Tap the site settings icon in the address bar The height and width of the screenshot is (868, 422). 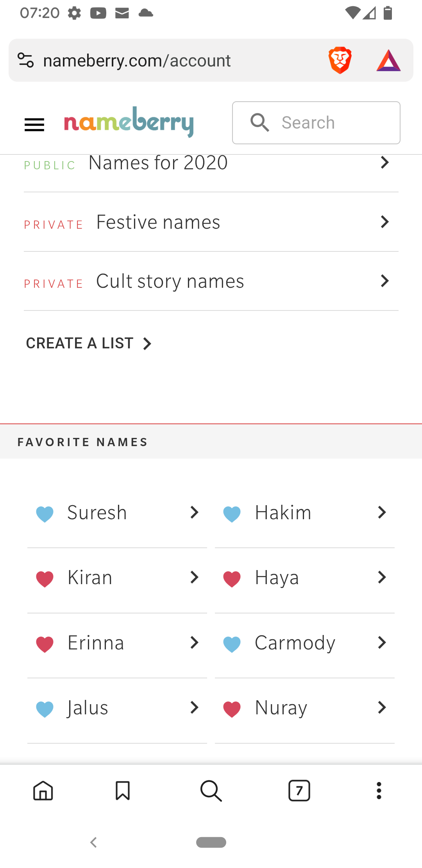coord(26,60)
